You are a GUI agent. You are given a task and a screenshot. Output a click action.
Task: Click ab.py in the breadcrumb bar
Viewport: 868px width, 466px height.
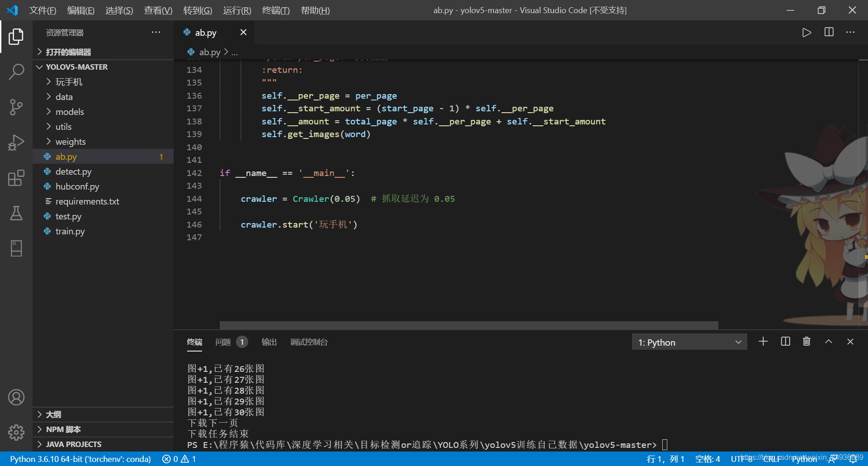[x=209, y=52]
